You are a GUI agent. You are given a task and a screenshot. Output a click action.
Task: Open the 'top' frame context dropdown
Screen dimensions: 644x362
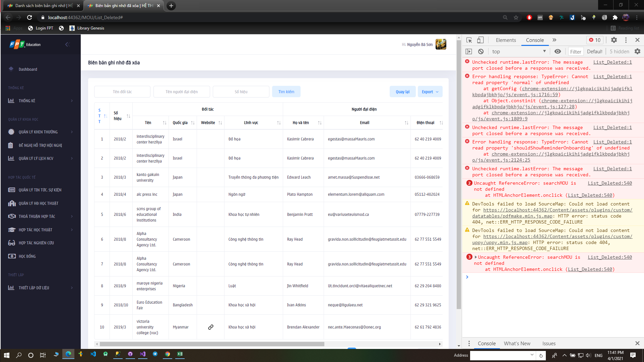coord(519,51)
